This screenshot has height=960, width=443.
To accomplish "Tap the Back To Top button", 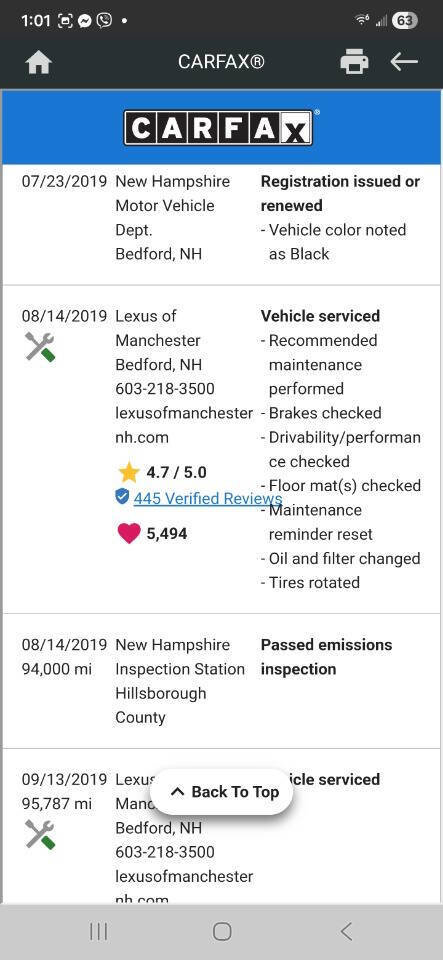I will [222, 792].
